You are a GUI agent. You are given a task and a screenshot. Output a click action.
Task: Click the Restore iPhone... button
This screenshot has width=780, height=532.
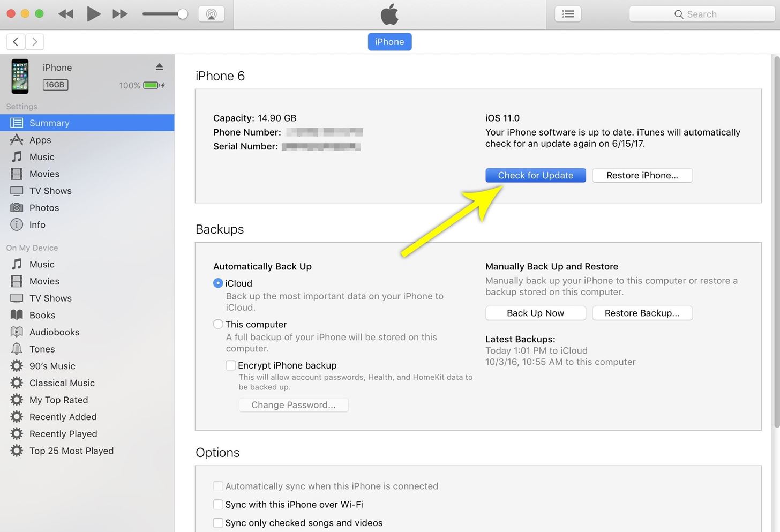point(642,175)
